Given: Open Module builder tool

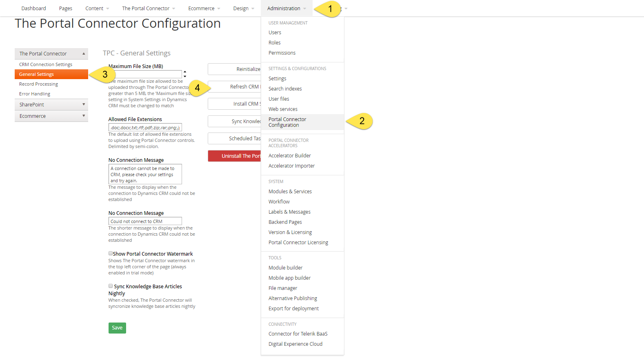Looking at the screenshot, I should click(285, 268).
